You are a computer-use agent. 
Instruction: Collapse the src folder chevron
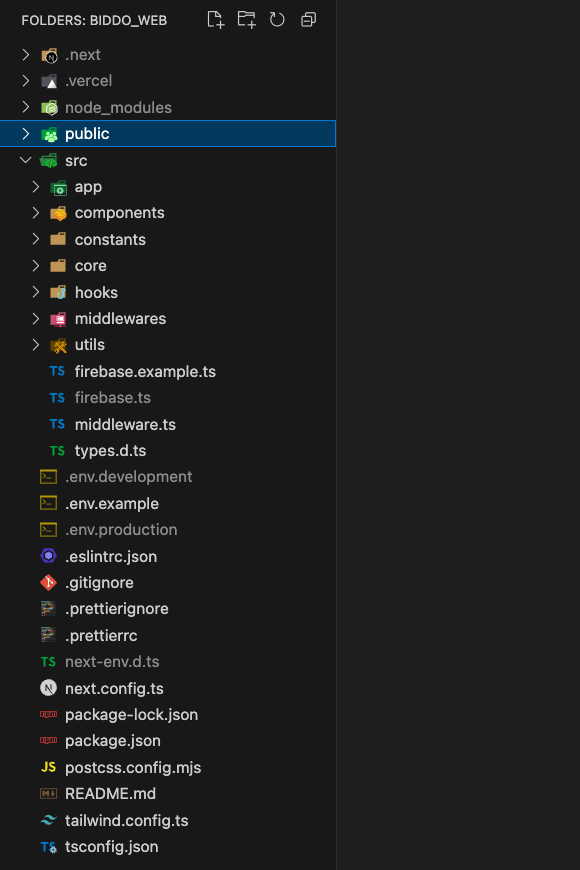(x=26, y=160)
